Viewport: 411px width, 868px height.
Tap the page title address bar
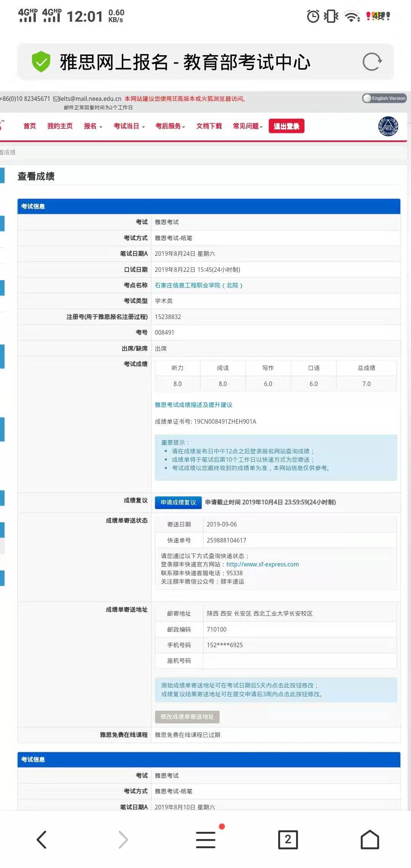[x=205, y=62]
